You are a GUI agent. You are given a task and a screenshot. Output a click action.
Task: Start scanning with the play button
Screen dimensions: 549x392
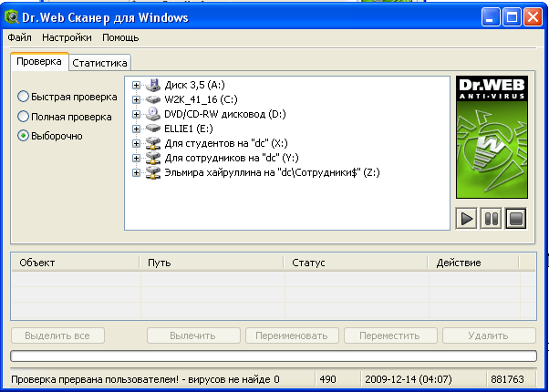466,219
